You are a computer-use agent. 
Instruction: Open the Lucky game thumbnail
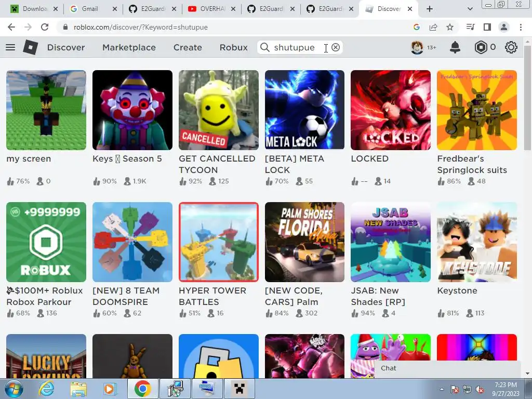(x=46, y=356)
